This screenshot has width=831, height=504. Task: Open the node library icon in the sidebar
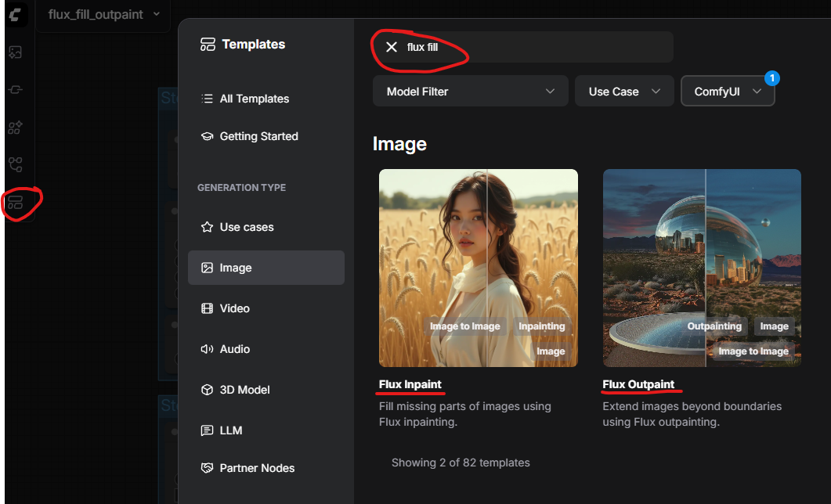[16, 89]
